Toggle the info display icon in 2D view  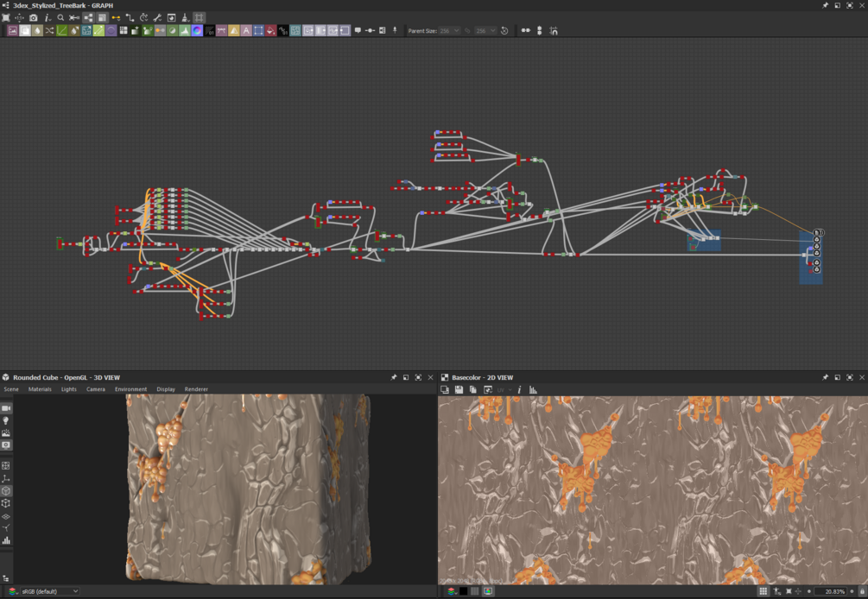(519, 390)
